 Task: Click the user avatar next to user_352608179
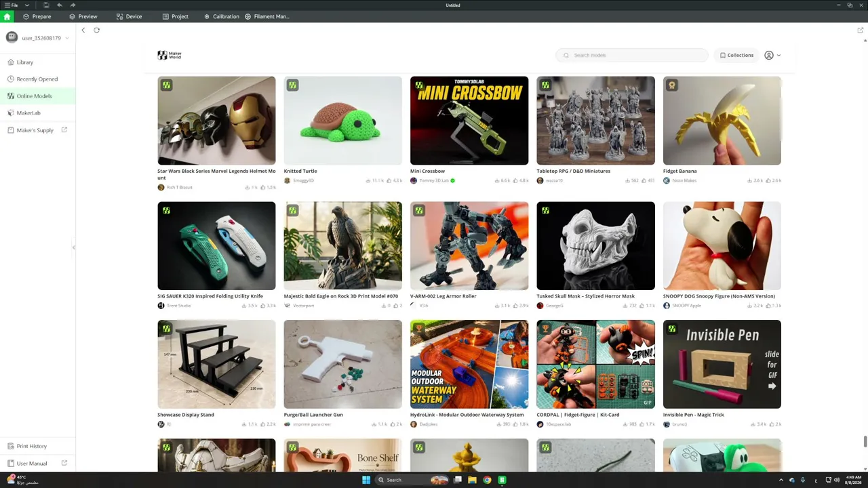[x=12, y=38]
